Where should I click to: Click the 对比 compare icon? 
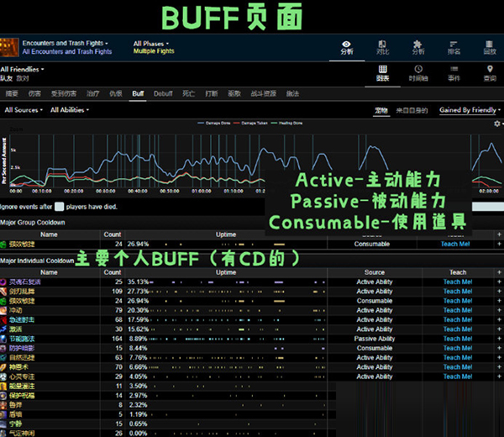coord(382,46)
